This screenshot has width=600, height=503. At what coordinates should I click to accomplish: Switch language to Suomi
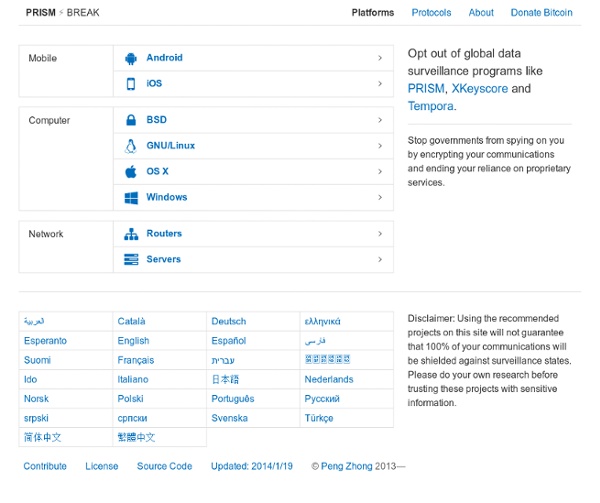[x=37, y=360]
